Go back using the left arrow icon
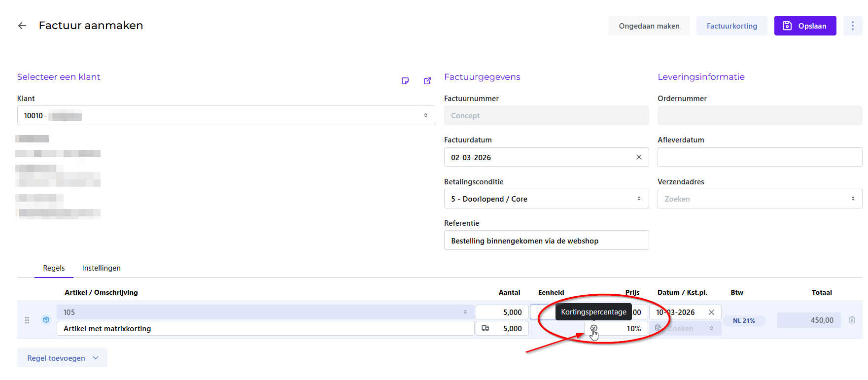868x380 pixels. 22,26
